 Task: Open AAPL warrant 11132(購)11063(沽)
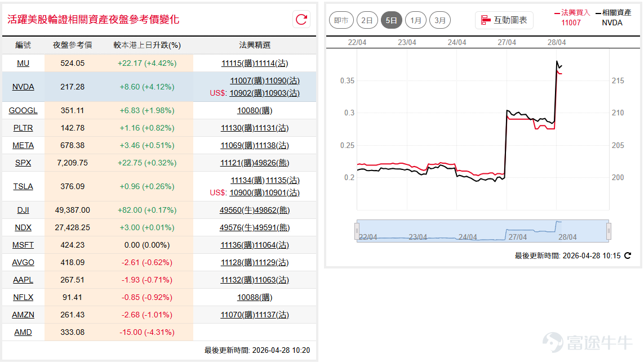click(x=255, y=280)
